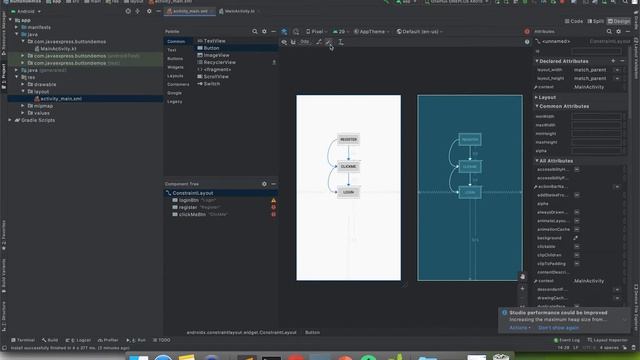The height and width of the screenshot is (360, 640).
Task: Add a declared attribute with plus icon
Action: (x=613, y=61)
